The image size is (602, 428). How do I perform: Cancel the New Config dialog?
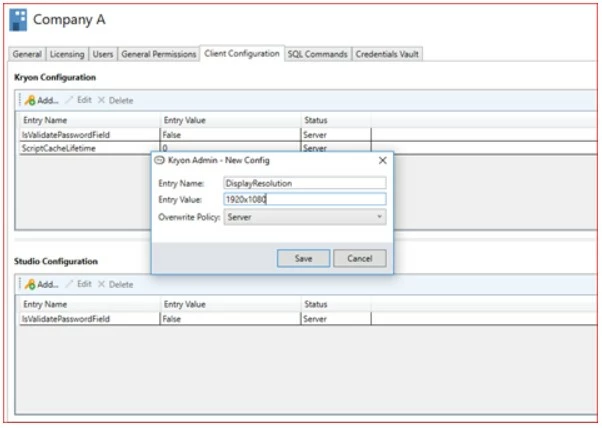click(360, 258)
